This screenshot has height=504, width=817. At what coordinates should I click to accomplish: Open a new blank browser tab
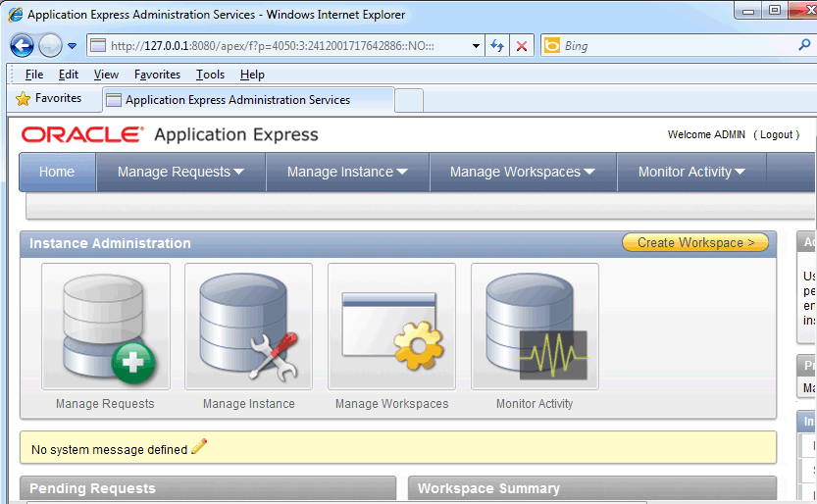pos(409,100)
